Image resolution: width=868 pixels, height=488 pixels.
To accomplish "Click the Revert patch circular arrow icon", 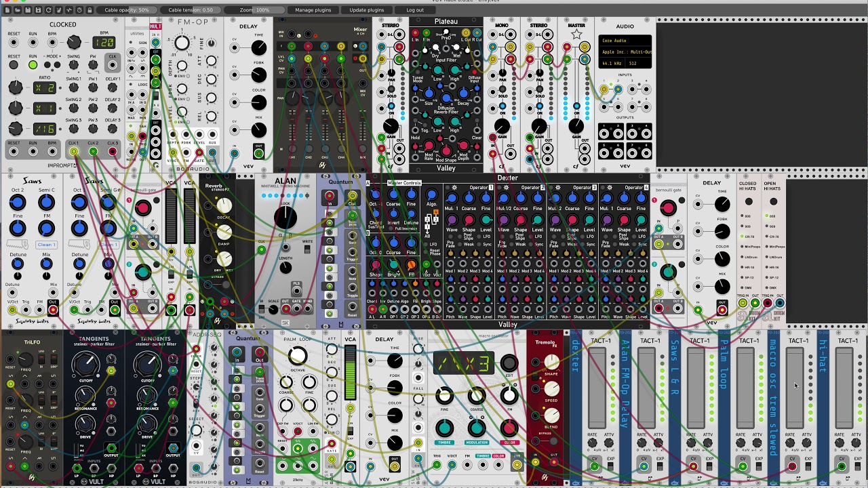I will pyautogui.click(x=48, y=10).
